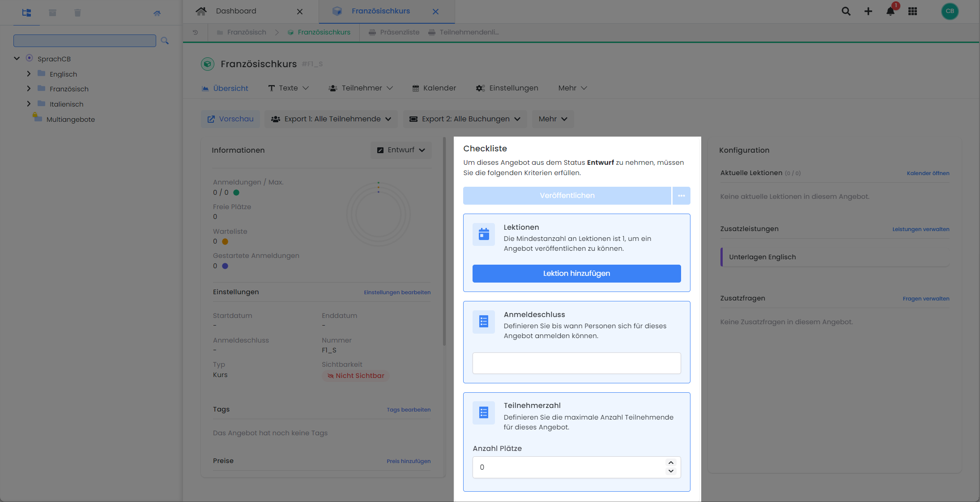Image resolution: width=980 pixels, height=502 pixels.
Task: Expand the Englisch folder in the tree
Action: tap(29, 74)
